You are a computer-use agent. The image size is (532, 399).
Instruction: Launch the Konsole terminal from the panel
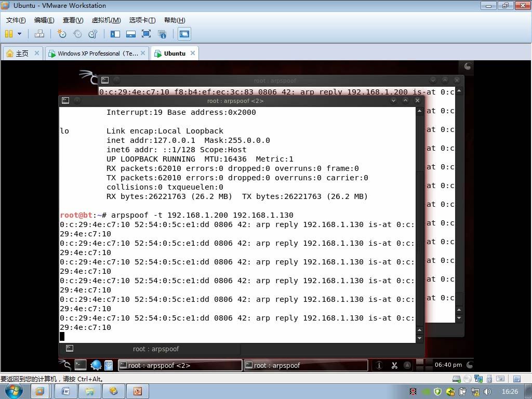coord(81,365)
